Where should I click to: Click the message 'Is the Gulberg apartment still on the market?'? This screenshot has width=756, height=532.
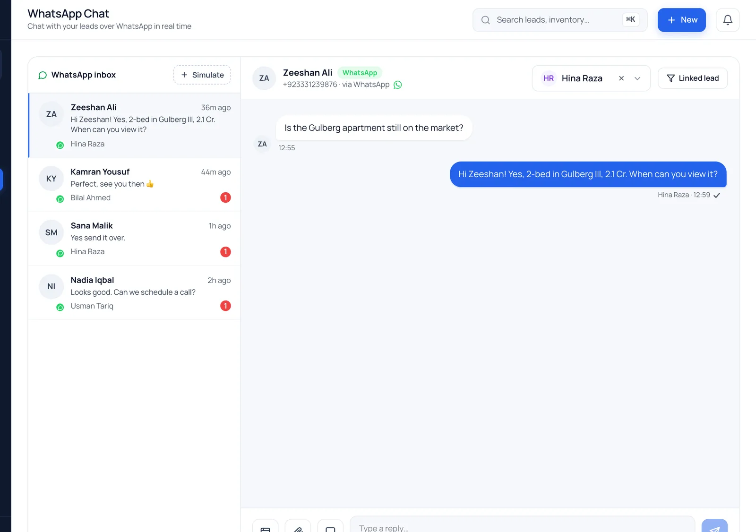pos(374,128)
